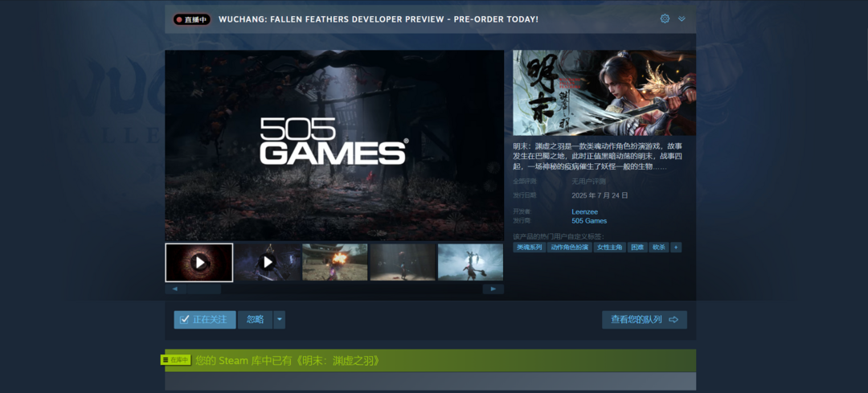Open the 动作角色扮演 tag
Image resolution: width=868 pixels, height=393 pixels.
pyautogui.click(x=570, y=248)
